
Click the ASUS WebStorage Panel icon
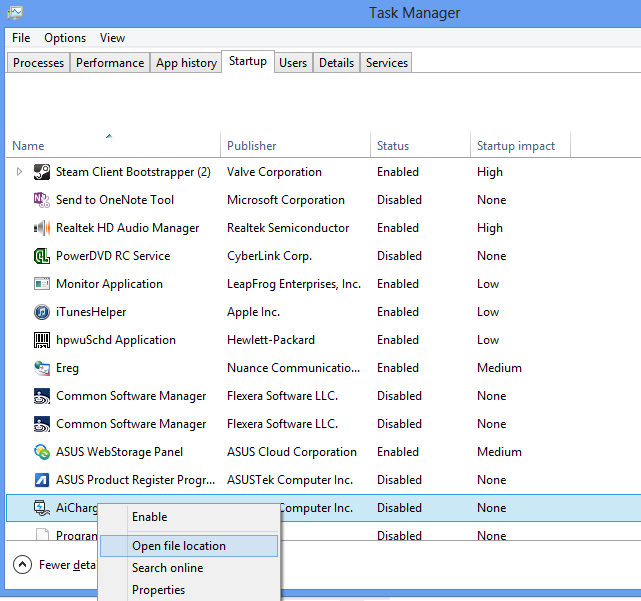[x=42, y=452]
